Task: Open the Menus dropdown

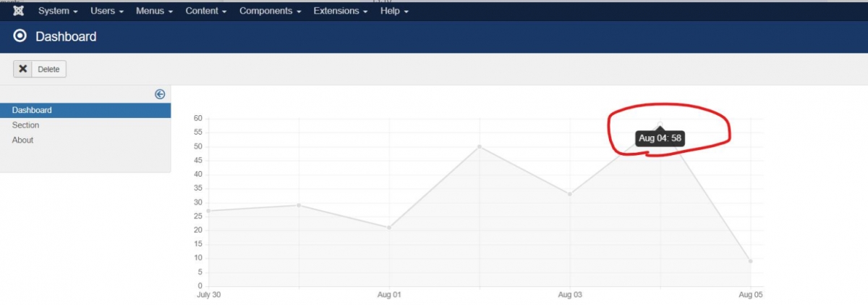Action: (154, 12)
